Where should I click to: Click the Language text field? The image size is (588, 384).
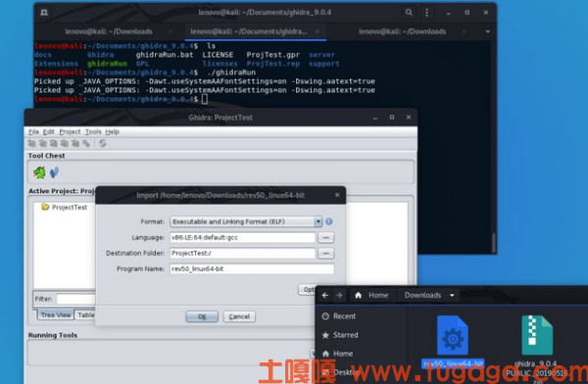click(x=243, y=237)
